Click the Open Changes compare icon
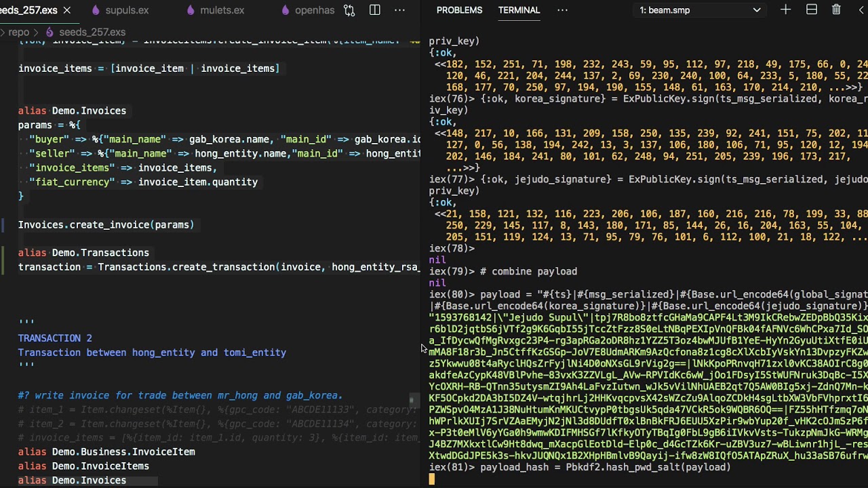The image size is (868, 488). point(349,10)
